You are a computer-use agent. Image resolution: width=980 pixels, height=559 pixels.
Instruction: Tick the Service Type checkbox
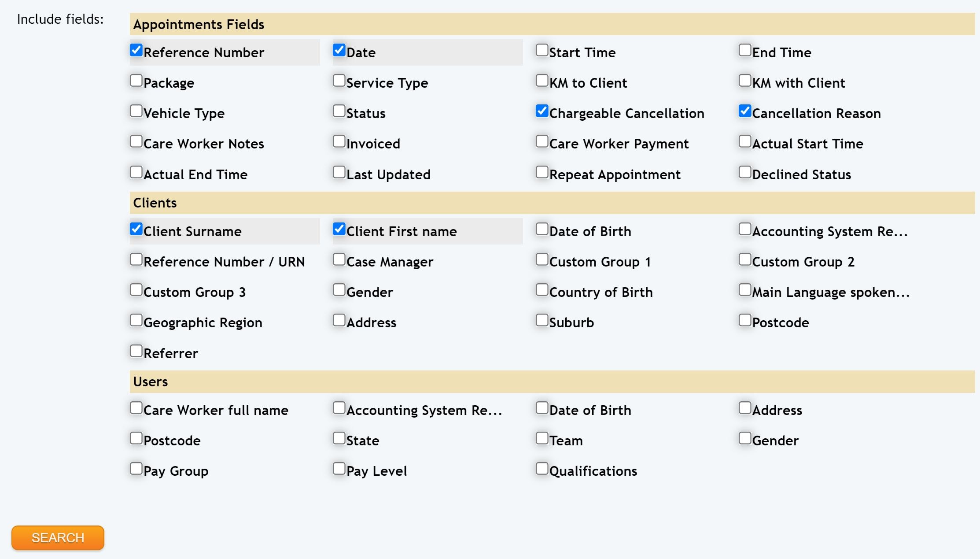click(x=339, y=81)
